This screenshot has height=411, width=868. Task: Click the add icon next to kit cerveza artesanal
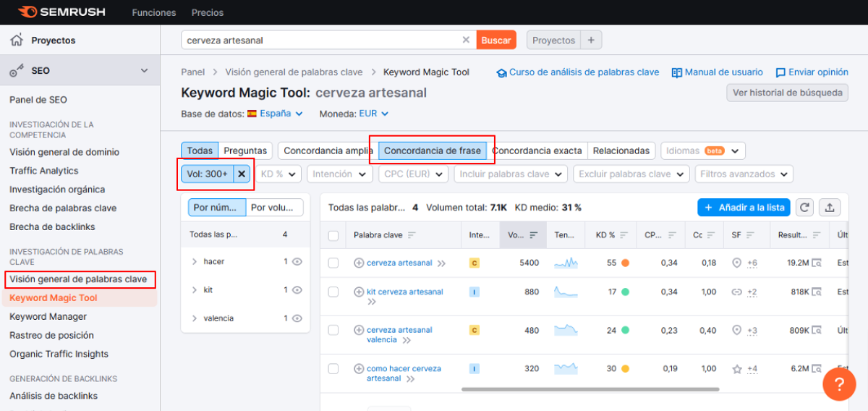[359, 292]
